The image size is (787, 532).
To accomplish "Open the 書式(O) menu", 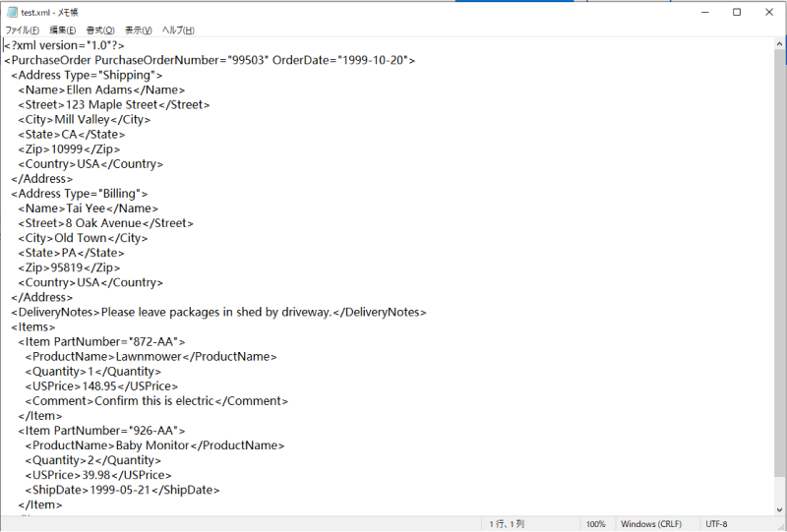I will click(100, 30).
